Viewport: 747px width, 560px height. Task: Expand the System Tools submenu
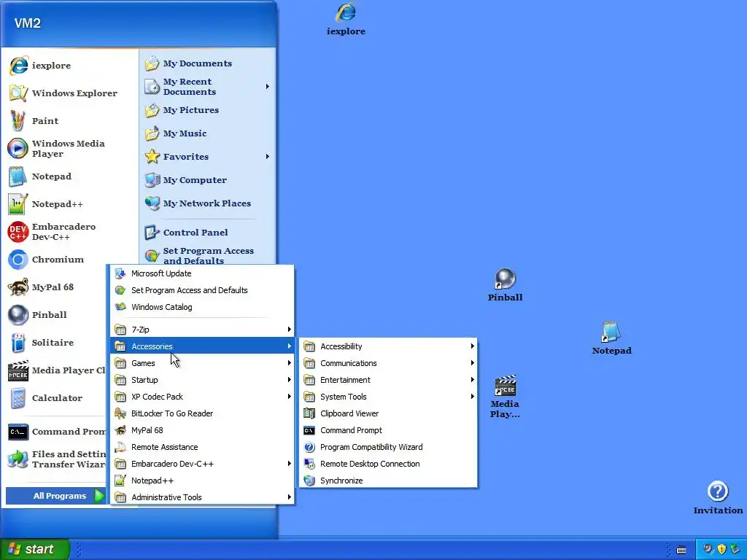(388, 397)
